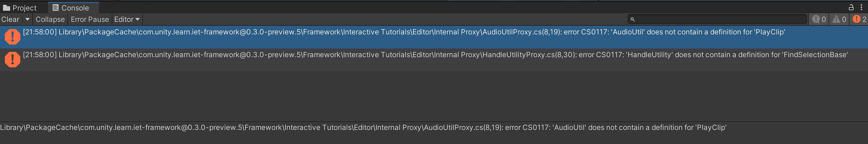
Task: Toggle the error message count filter
Action: point(859,19)
